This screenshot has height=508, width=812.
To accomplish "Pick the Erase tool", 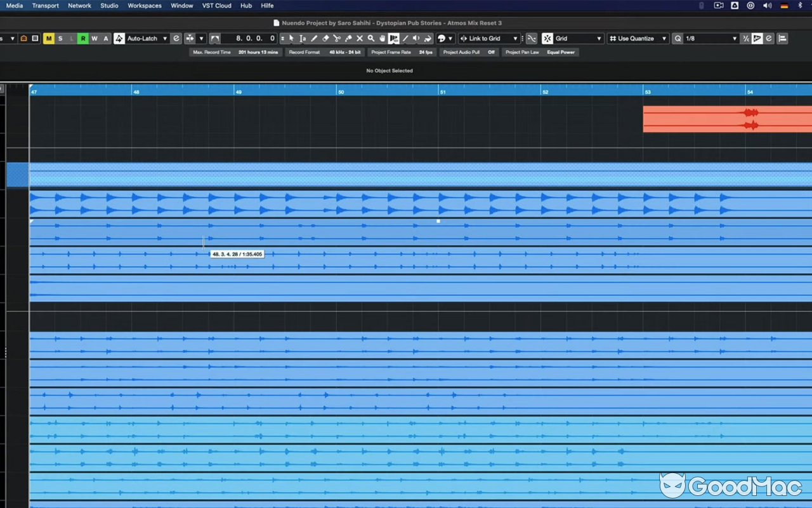I will pyautogui.click(x=325, y=39).
